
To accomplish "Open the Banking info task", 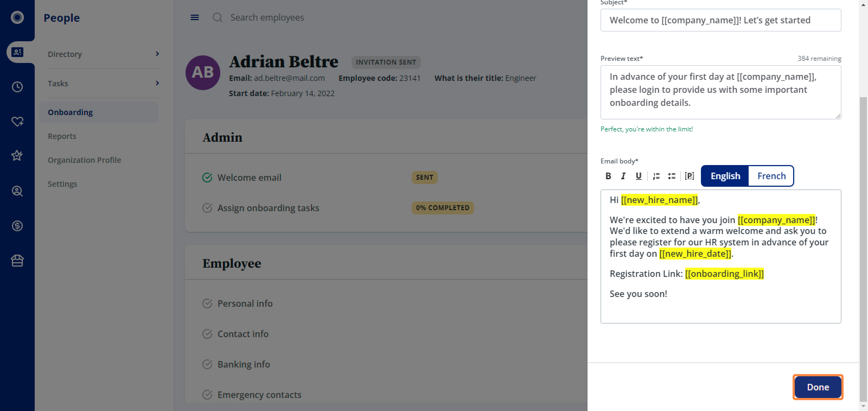I will pyautogui.click(x=244, y=364).
